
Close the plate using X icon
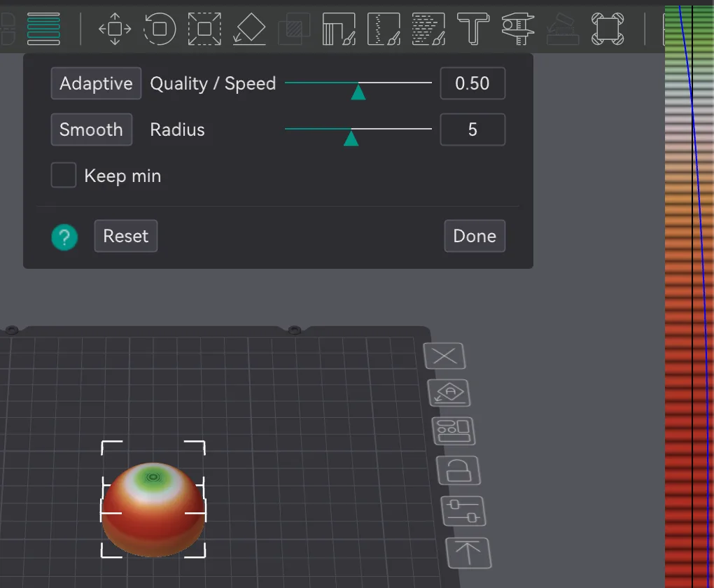coord(444,356)
